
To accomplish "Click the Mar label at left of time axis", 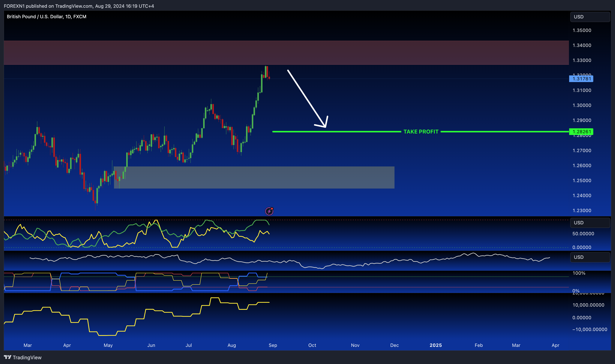I will coord(28,345).
